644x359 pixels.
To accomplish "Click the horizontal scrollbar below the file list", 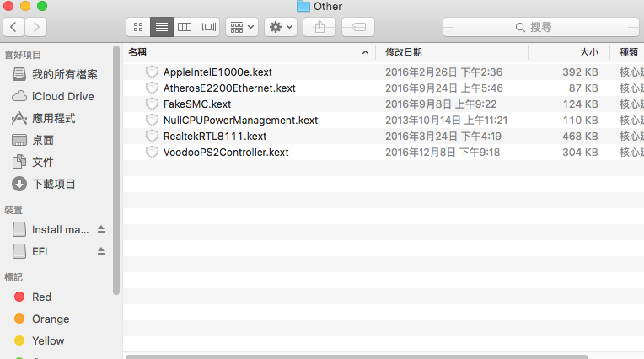I will point(357,356).
